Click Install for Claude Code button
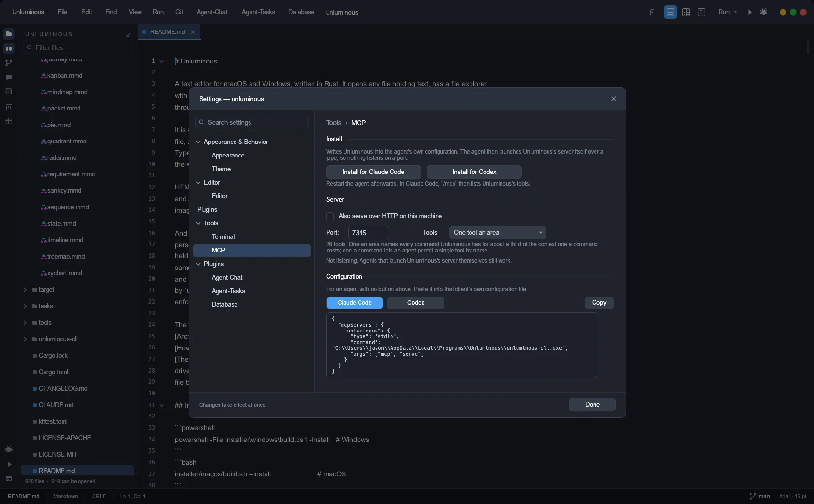The image size is (814, 504). click(373, 172)
